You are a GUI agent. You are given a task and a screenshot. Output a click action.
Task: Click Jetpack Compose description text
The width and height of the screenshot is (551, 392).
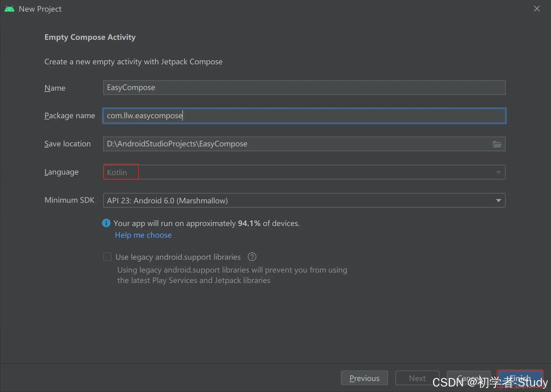click(x=134, y=62)
